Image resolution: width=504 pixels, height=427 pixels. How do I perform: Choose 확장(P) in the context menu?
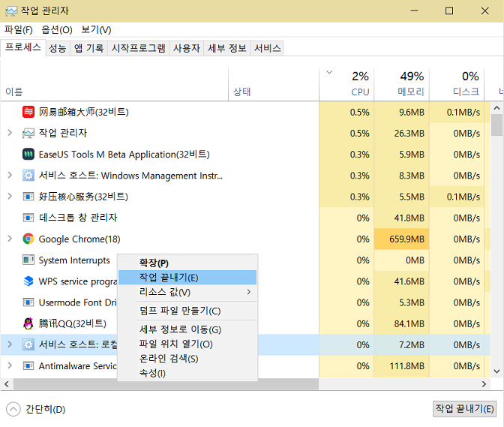[x=187, y=263]
